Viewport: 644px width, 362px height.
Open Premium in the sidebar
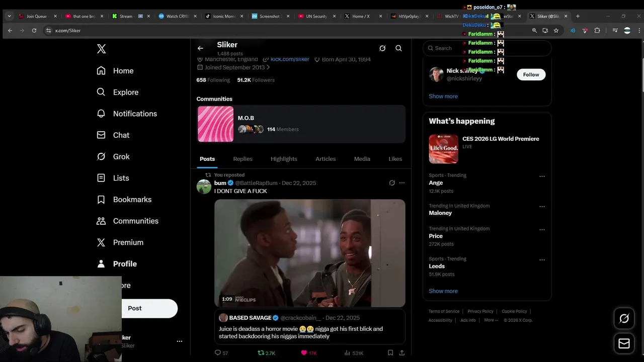pos(120,242)
